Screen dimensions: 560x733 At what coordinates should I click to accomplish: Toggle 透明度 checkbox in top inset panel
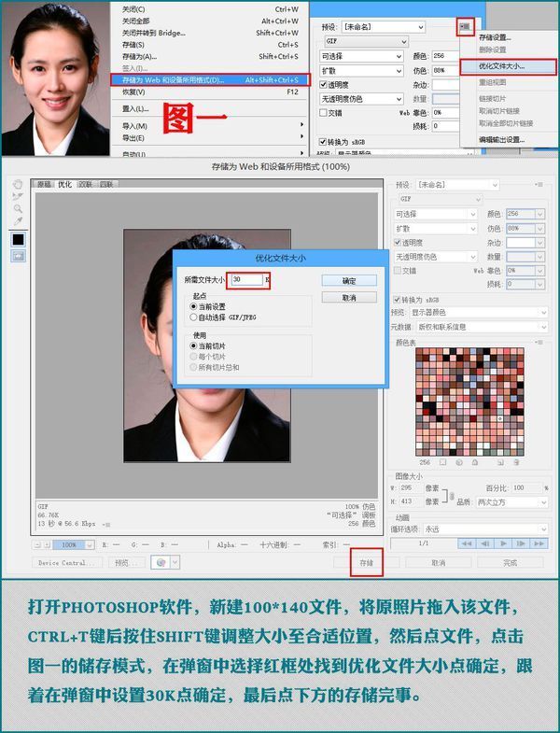point(323,85)
